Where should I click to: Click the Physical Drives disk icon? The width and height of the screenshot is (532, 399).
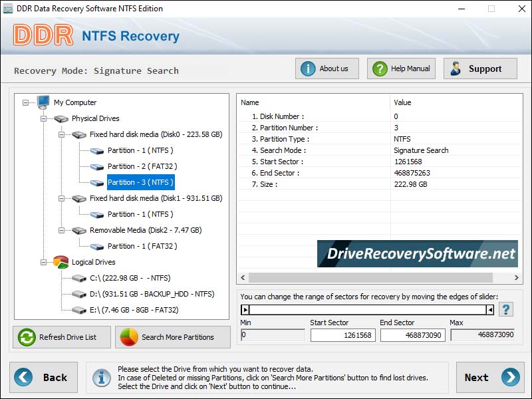pos(61,118)
